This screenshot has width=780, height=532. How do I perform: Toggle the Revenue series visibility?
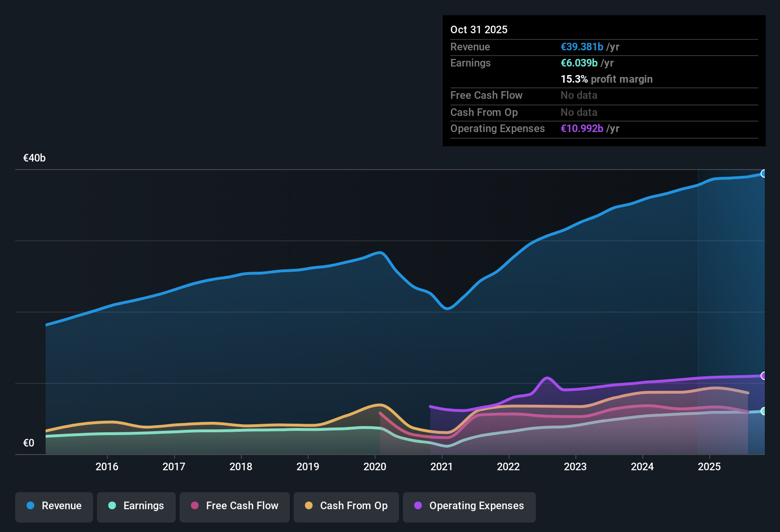(54, 506)
